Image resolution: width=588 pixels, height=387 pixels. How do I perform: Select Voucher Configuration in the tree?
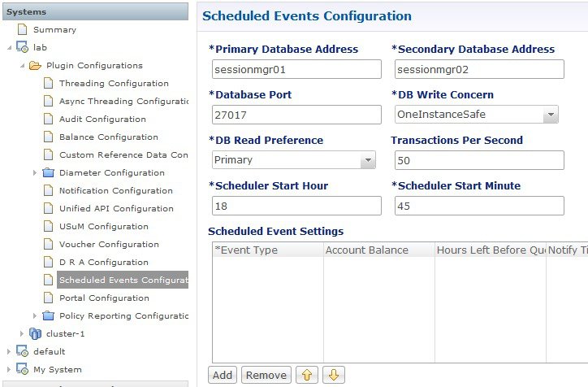tap(109, 245)
